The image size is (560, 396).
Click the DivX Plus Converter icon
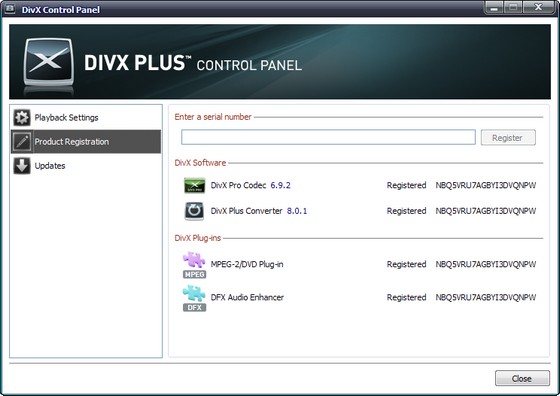194,211
